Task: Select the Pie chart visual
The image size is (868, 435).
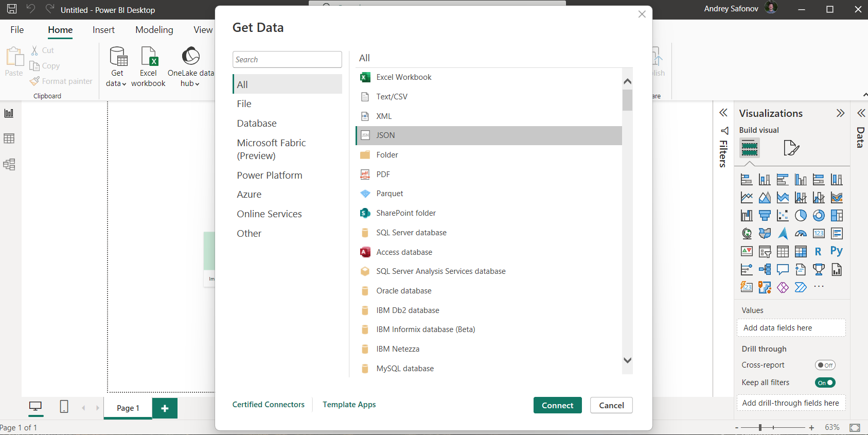Action: point(801,216)
